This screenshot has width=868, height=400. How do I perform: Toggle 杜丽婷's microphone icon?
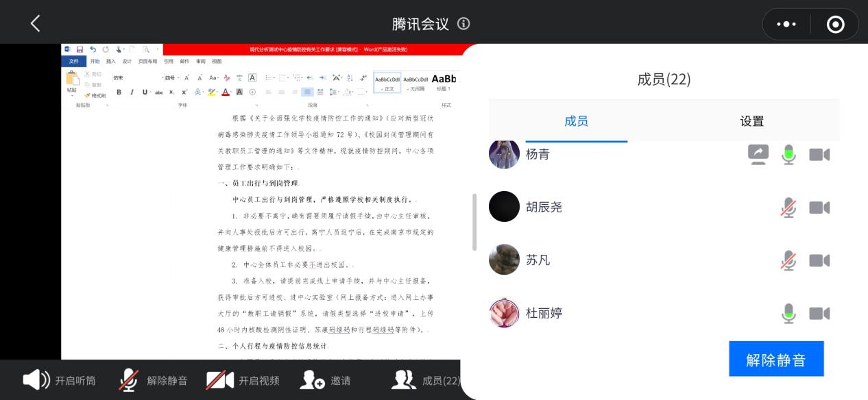[x=788, y=313]
